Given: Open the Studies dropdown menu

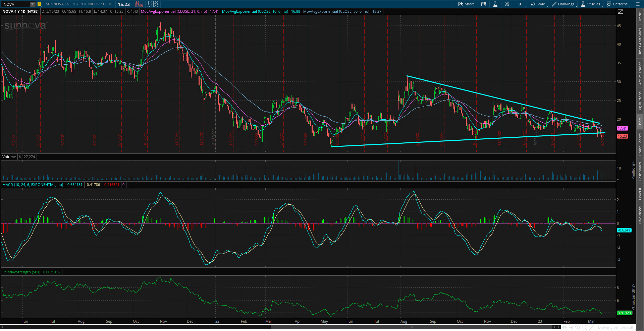Looking at the screenshot, I should tap(590, 4).
